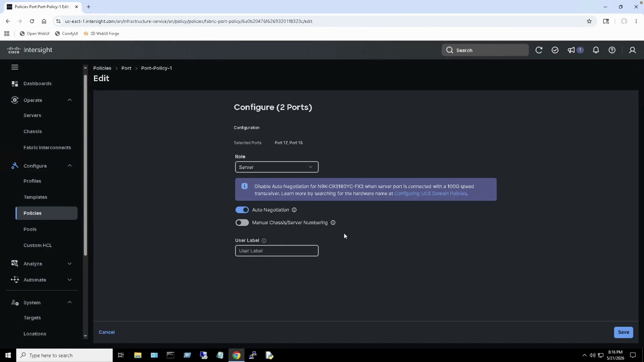The height and width of the screenshot is (362, 644).
Task: Click the Cancel button
Action: [x=107, y=333]
